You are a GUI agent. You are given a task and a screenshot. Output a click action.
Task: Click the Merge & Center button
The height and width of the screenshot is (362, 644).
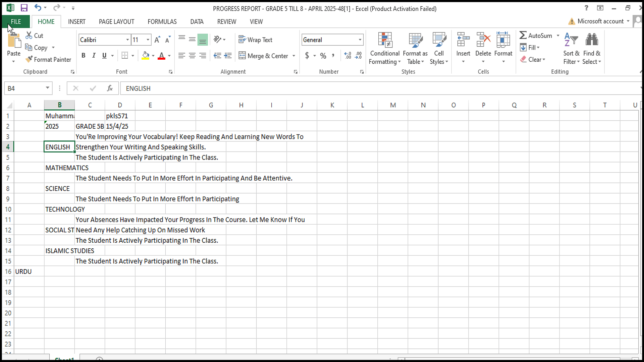[263, 56]
